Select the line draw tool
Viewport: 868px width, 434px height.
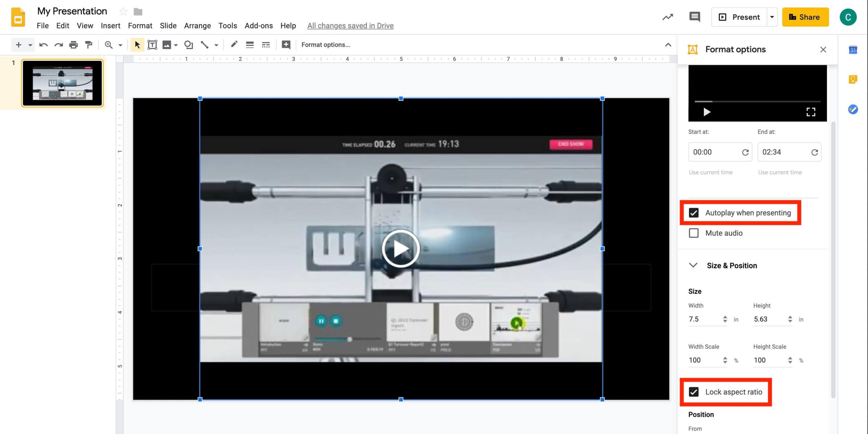[204, 44]
